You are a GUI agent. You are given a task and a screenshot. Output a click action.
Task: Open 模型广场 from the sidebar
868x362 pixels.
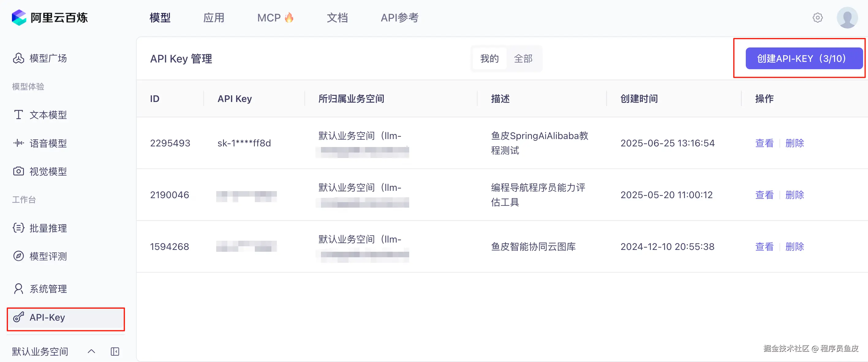[48, 58]
